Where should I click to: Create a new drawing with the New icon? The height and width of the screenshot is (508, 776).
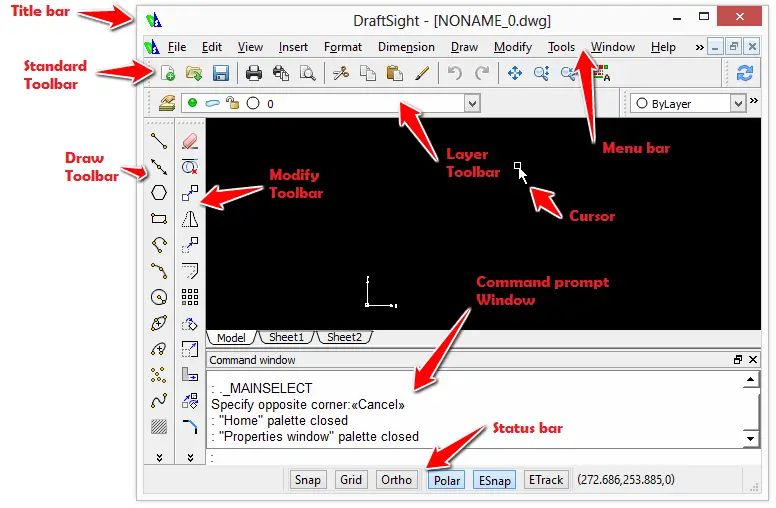168,73
